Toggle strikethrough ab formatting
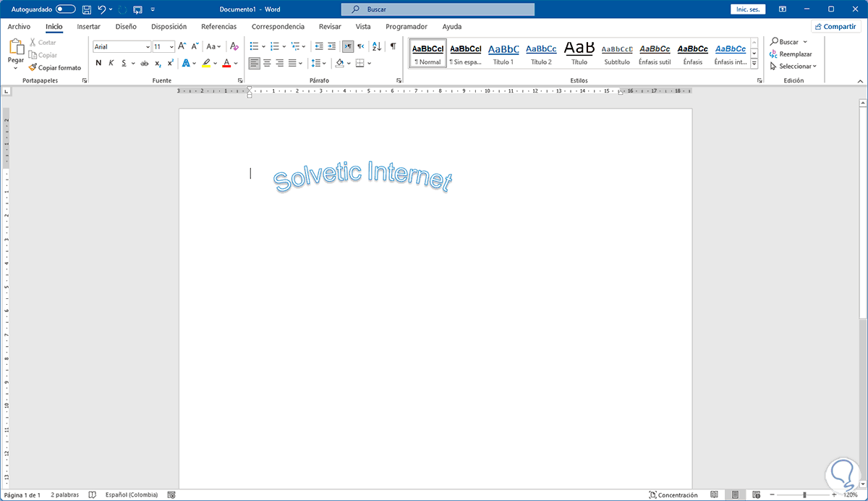The height and width of the screenshot is (501, 868). pyautogui.click(x=144, y=63)
